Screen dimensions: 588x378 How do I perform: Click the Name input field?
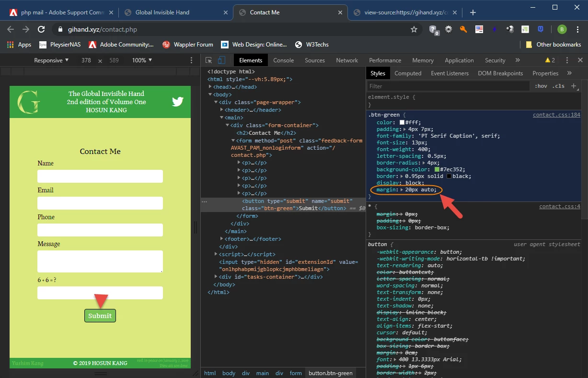click(100, 177)
